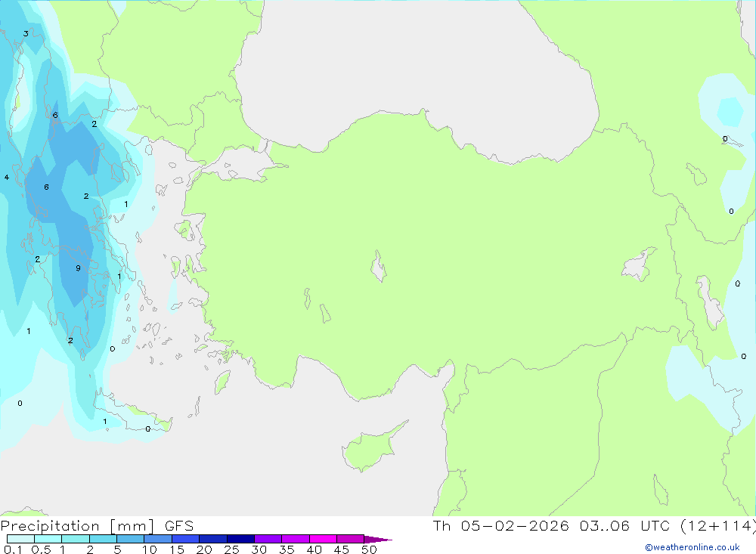Viewport: 756px width, 554px height.
Task: Click the legend label "45"
Action: (x=342, y=549)
